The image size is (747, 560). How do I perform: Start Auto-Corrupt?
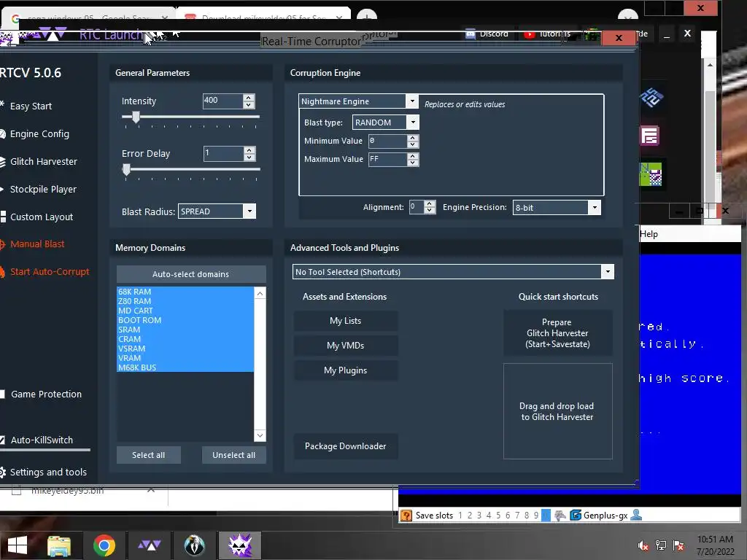click(x=49, y=271)
